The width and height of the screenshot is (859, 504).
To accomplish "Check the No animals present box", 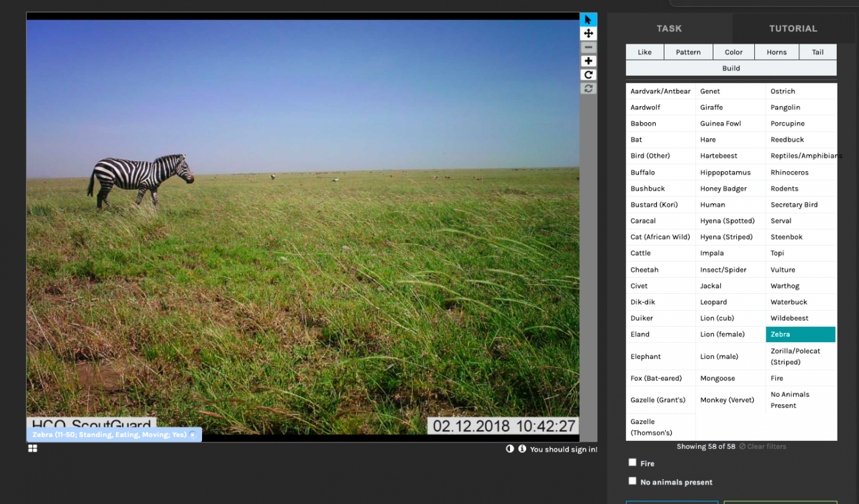I will click(632, 481).
